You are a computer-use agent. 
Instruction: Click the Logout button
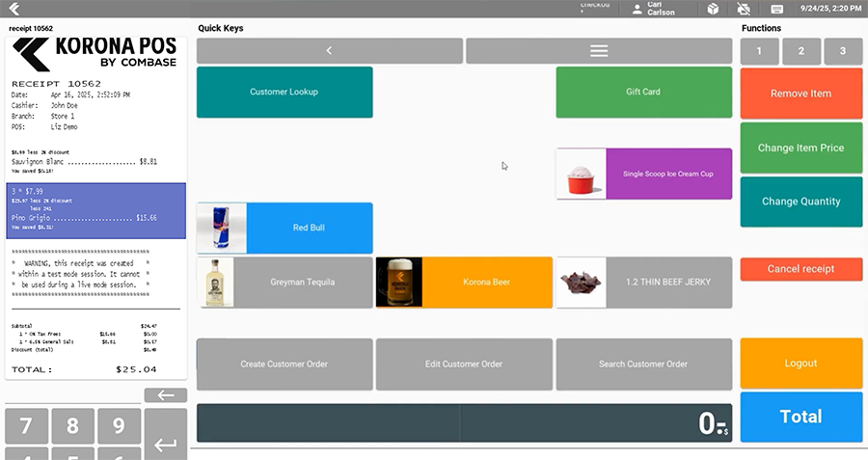(x=801, y=364)
